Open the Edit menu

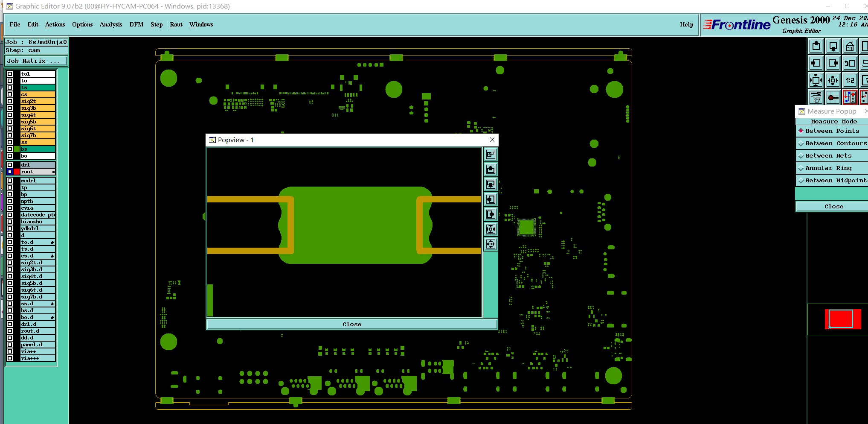(33, 24)
